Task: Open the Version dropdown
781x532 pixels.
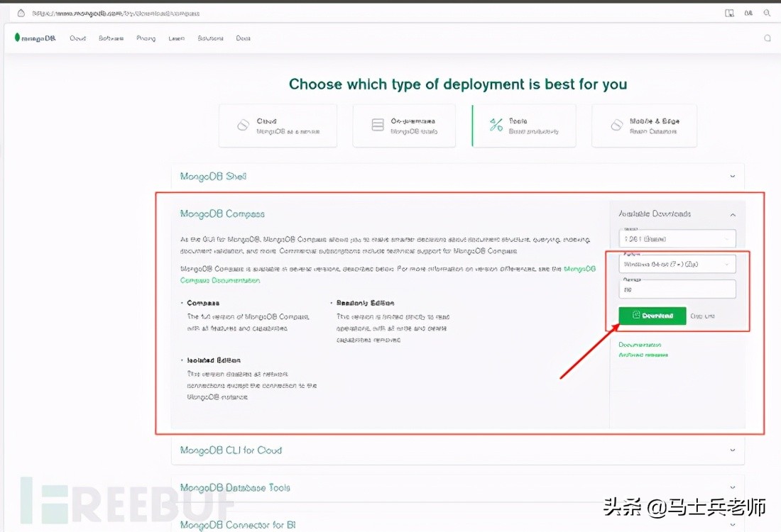Action: click(x=677, y=238)
